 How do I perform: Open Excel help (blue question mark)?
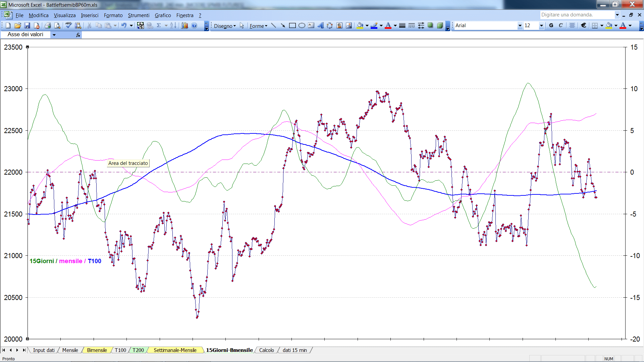(x=194, y=25)
